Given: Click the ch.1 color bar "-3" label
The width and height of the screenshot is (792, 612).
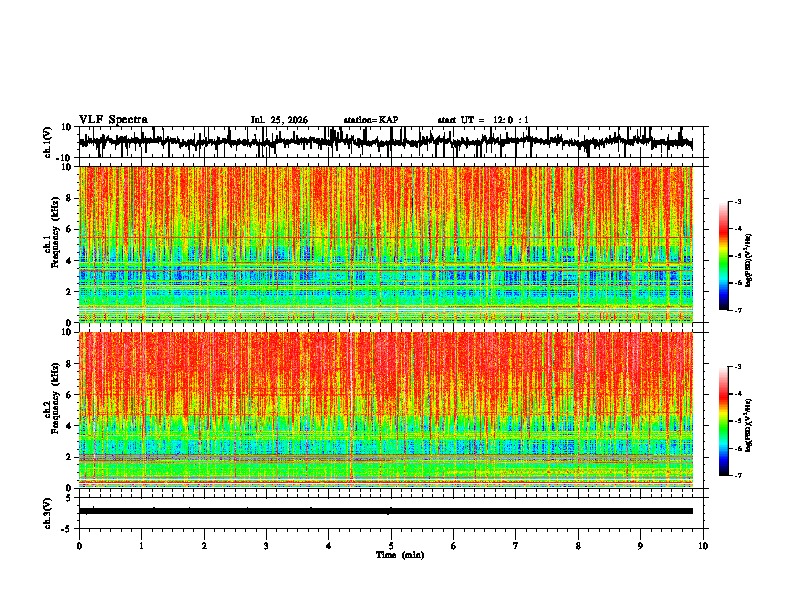Looking at the screenshot, I should point(737,201).
